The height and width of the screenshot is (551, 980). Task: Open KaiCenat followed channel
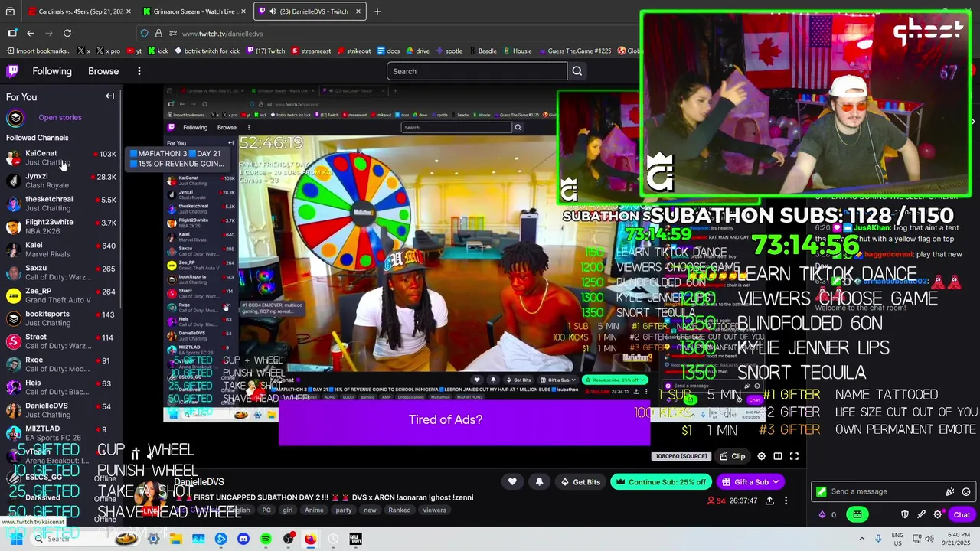click(60, 158)
